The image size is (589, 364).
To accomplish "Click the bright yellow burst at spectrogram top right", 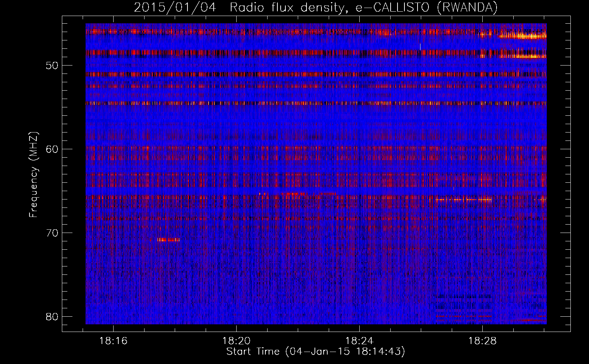I will pyautogui.click(x=522, y=36).
